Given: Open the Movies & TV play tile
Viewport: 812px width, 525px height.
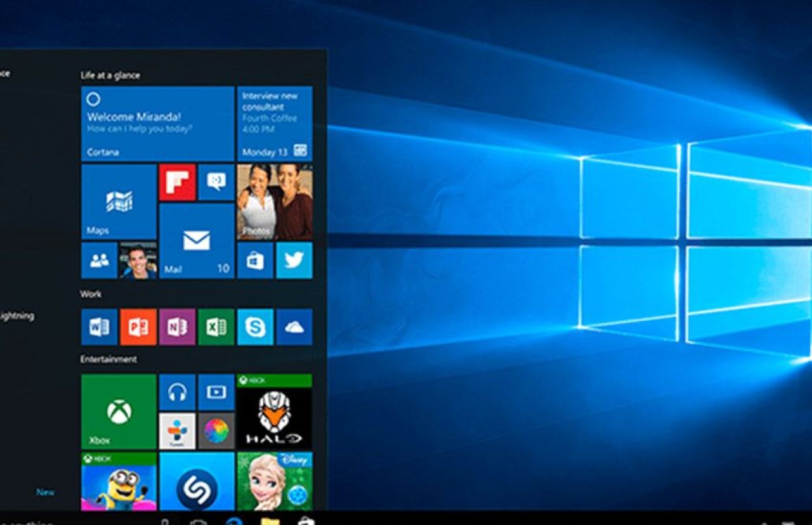Looking at the screenshot, I should 216,392.
